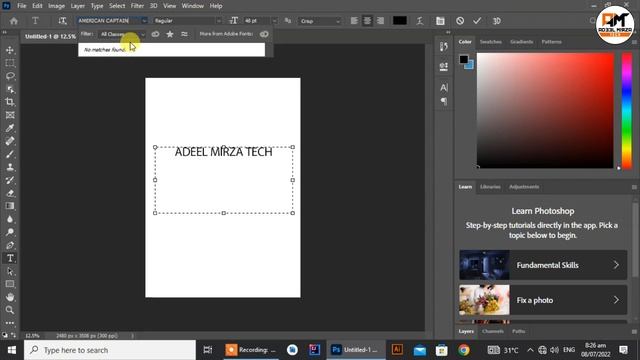This screenshot has width=640, height=360.
Task: Cancel current text edits
Action: pyautogui.click(x=460, y=21)
